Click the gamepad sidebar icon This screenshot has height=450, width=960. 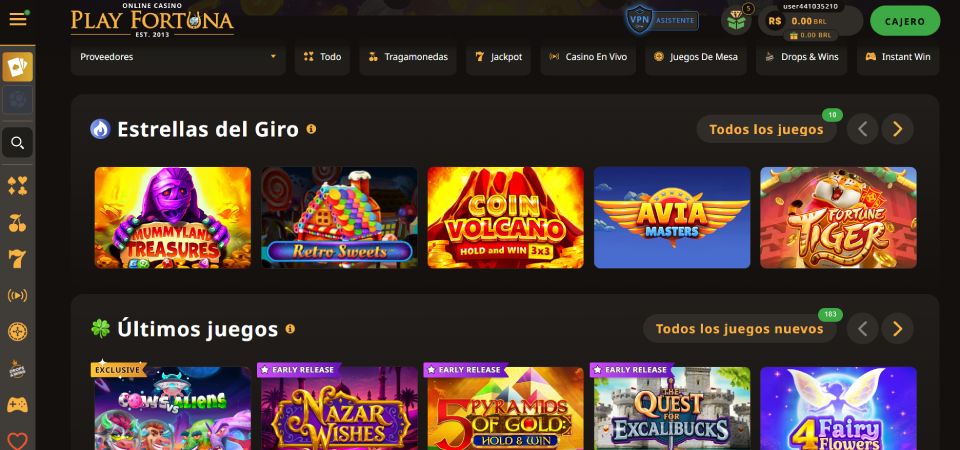(18, 405)
